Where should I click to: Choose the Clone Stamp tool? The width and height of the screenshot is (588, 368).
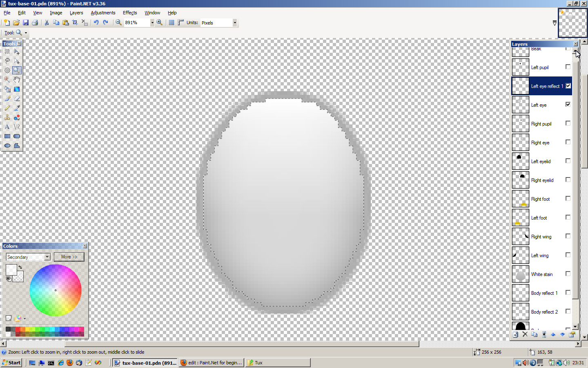[7, 117]
